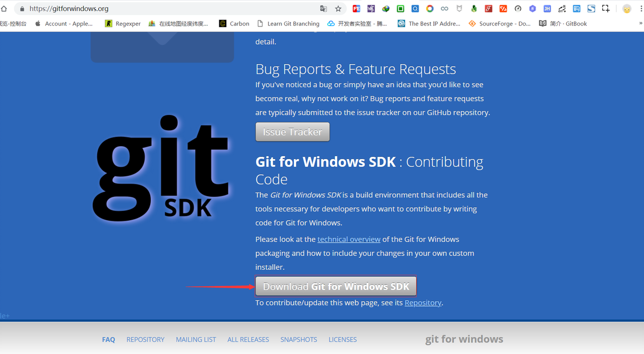
Task: Click the git SDK logo image
Action: (x=161, y=168)
